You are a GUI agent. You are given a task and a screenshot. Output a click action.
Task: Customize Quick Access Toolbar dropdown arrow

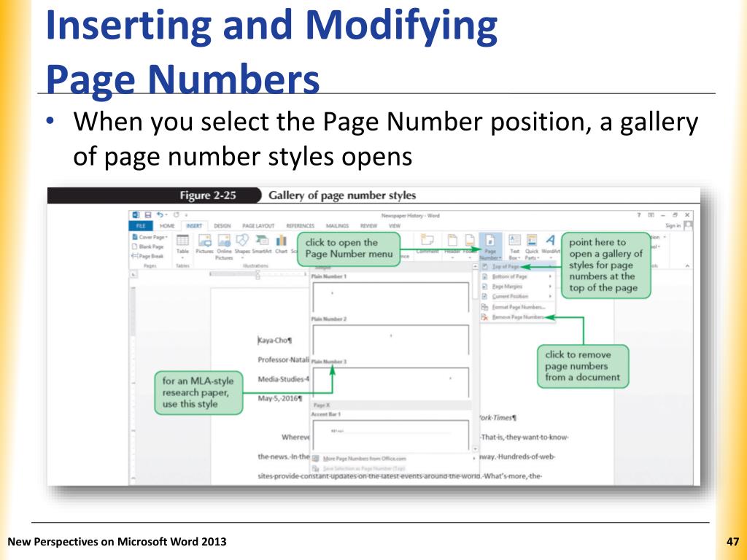(186, 215)
